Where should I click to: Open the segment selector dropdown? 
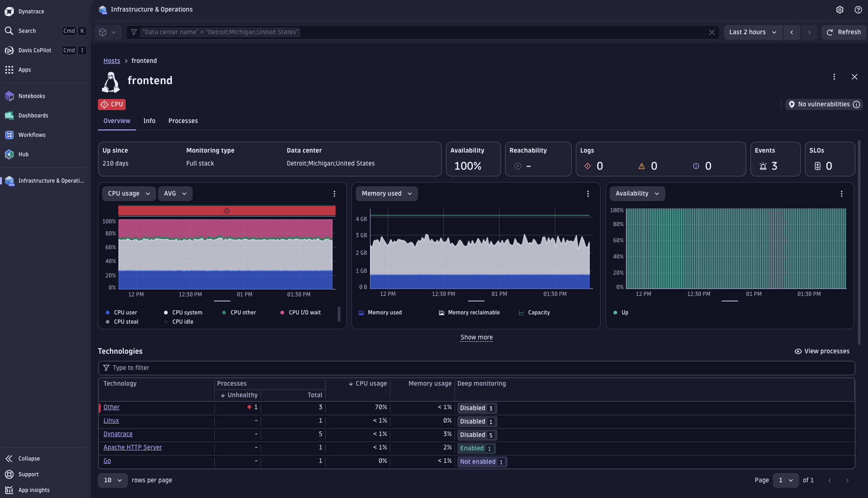[108, 32]
